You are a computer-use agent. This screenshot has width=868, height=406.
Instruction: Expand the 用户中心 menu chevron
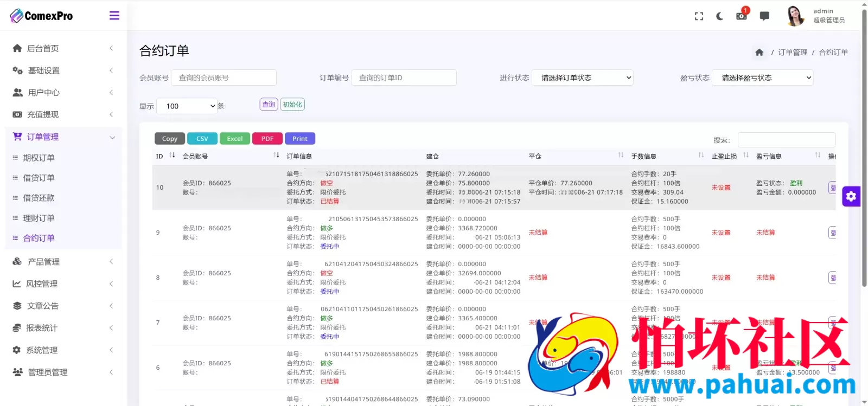click(x=111, y=93)
